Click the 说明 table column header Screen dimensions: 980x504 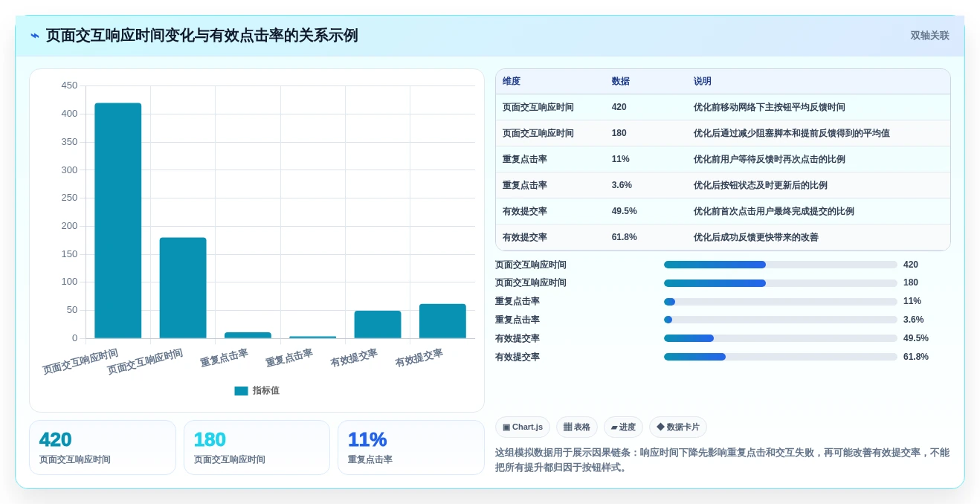point(819,82)
